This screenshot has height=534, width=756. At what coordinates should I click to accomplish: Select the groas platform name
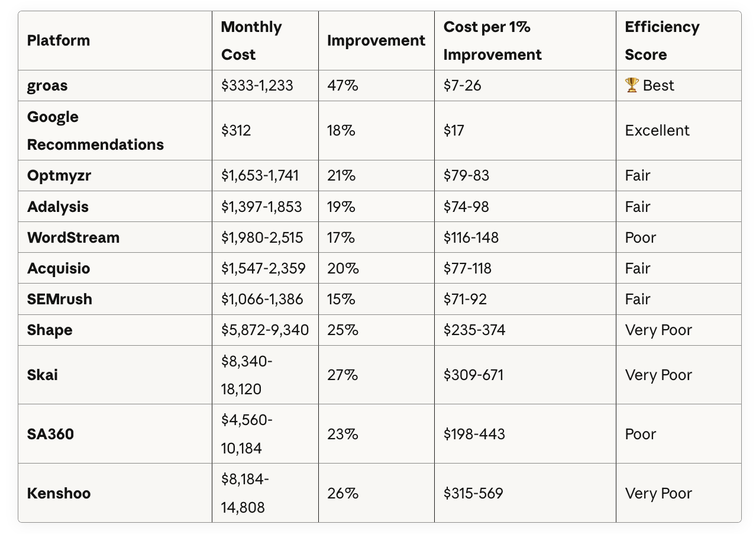(x=47, y=86)
